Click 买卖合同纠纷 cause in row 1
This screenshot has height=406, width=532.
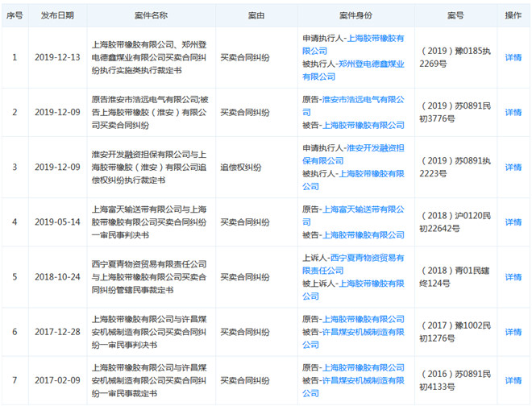244,57
